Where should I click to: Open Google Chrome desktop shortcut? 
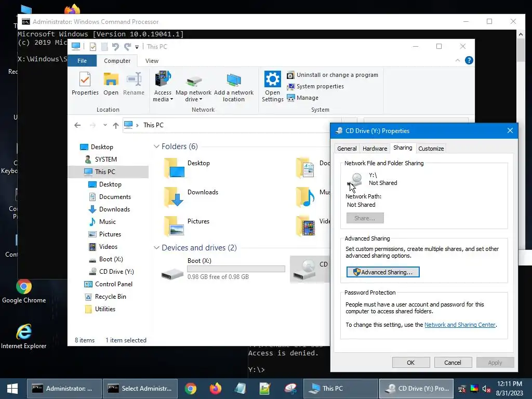click(x=24, y=291)
